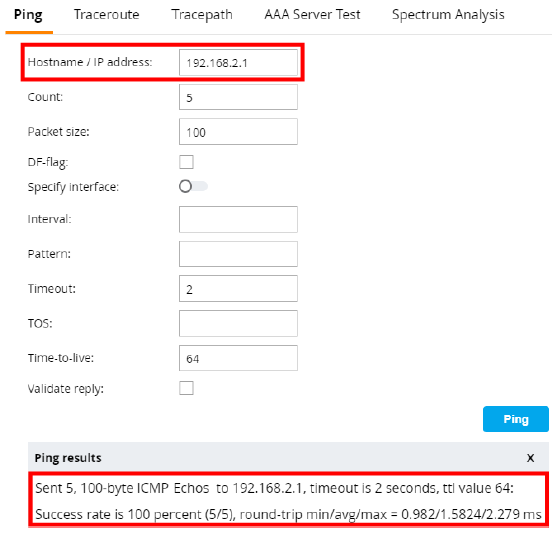
Task: Open the Tracepath tab
Action: click(202, 15)
